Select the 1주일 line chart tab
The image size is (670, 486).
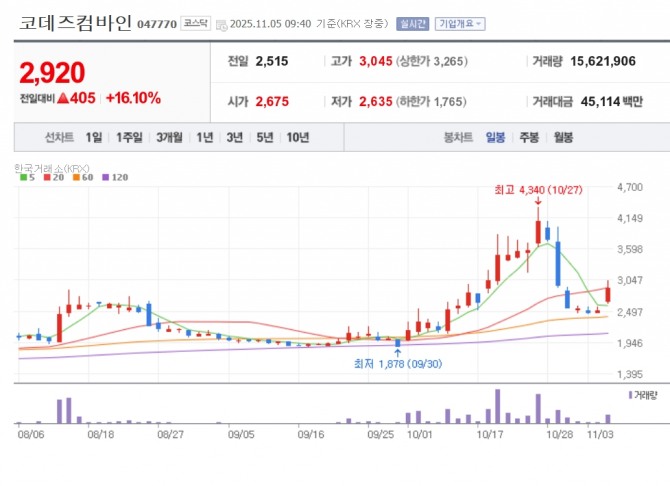click(x=129, y=137)
